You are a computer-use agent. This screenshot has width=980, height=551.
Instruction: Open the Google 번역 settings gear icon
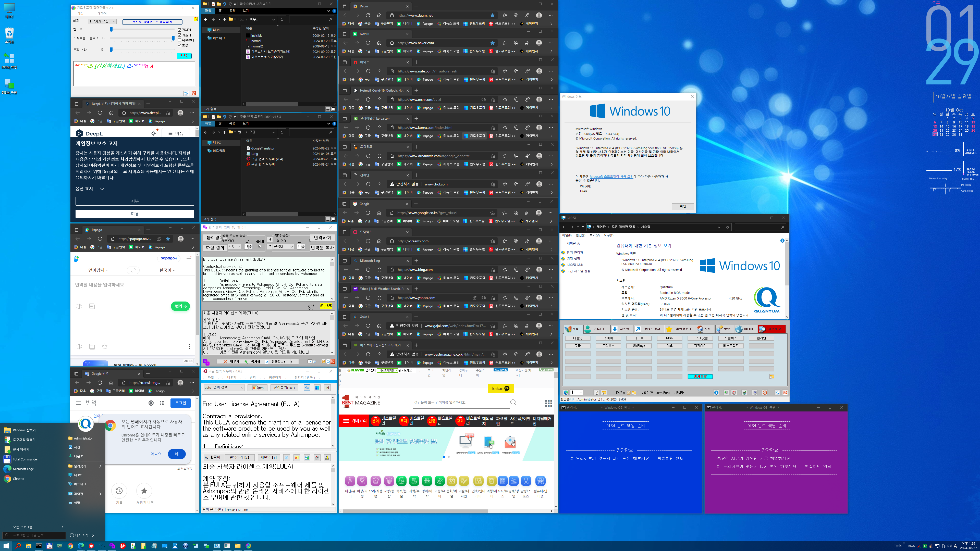151,403
